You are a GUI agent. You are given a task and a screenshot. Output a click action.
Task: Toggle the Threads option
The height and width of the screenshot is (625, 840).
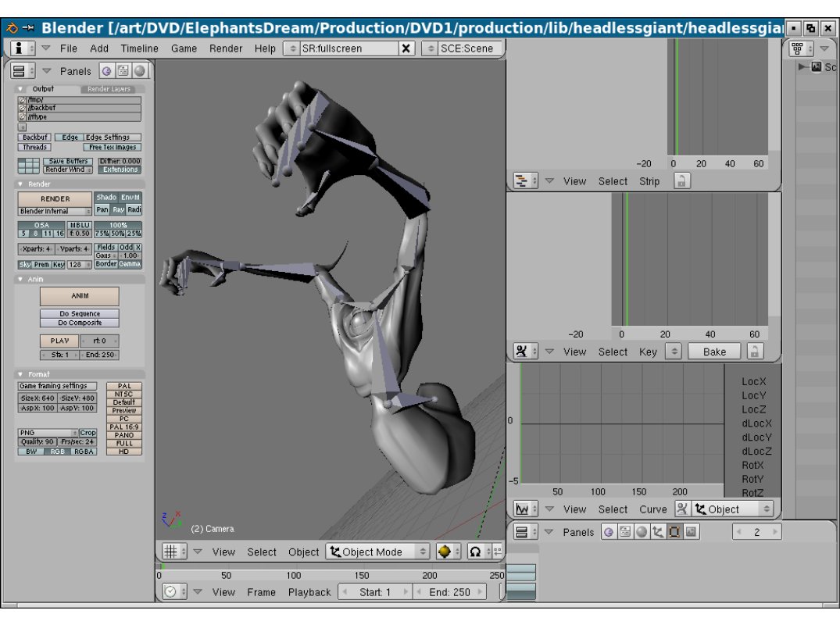coord(35,148)
